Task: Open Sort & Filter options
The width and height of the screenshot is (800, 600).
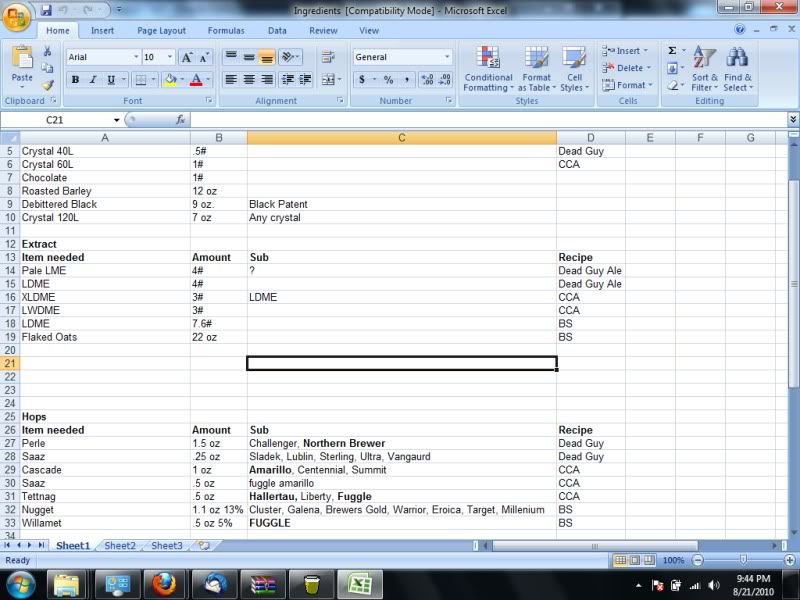Action: (705, 69)
